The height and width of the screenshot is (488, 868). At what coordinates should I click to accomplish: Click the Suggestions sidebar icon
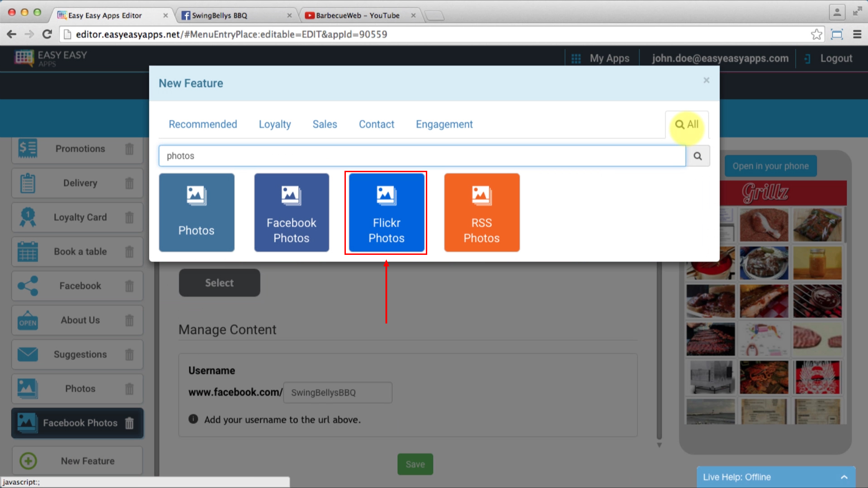26,354
